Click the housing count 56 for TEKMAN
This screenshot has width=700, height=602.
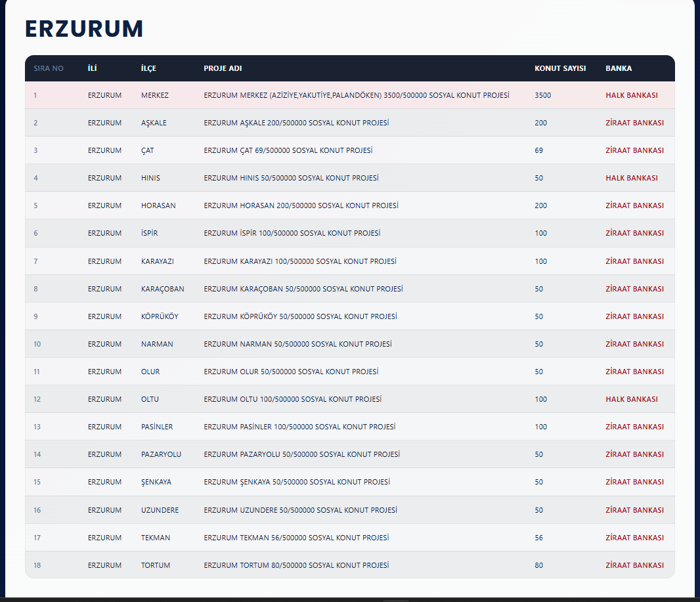539,538
